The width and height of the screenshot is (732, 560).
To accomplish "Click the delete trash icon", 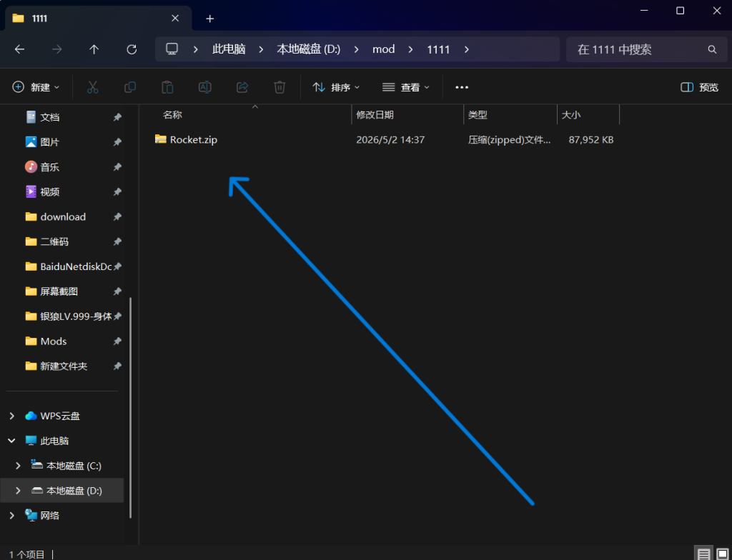I will (280, 87).
